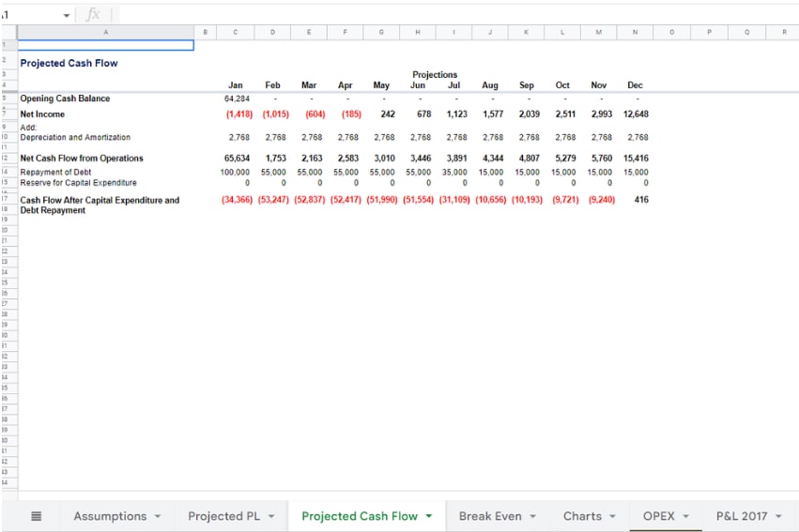Select column A header
The width and height of the screenshot is (799, 532).
coord(106,32)
